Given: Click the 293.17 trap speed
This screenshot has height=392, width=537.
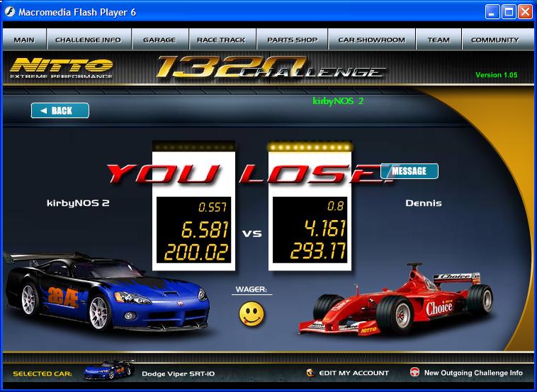Looking at the screenshot, I should tap(318, 250).
